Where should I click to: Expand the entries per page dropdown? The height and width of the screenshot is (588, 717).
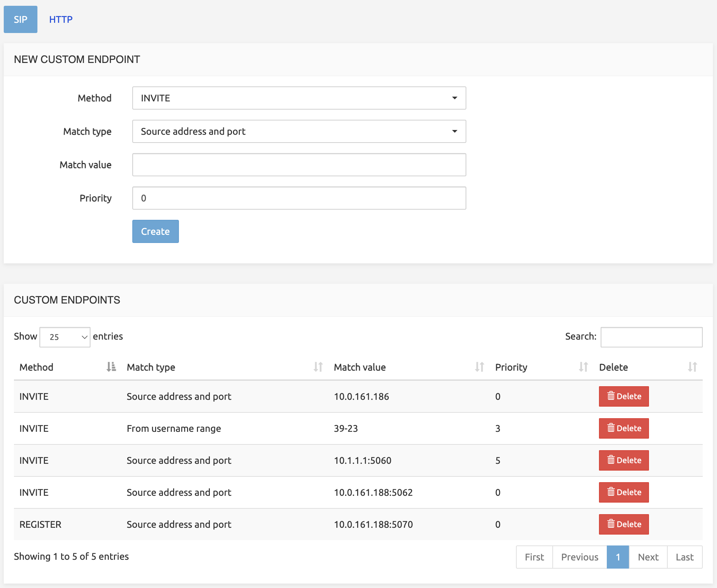click(64, 337)
